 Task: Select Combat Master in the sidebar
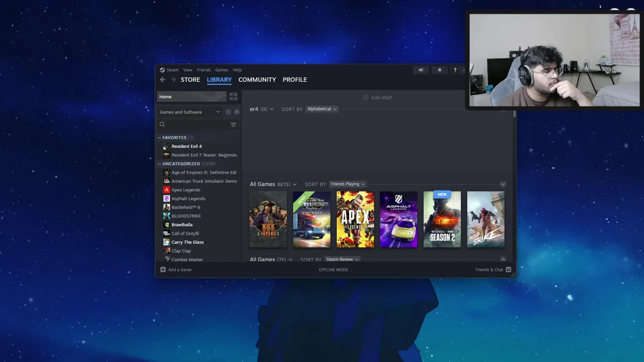(x=187, y=259)
